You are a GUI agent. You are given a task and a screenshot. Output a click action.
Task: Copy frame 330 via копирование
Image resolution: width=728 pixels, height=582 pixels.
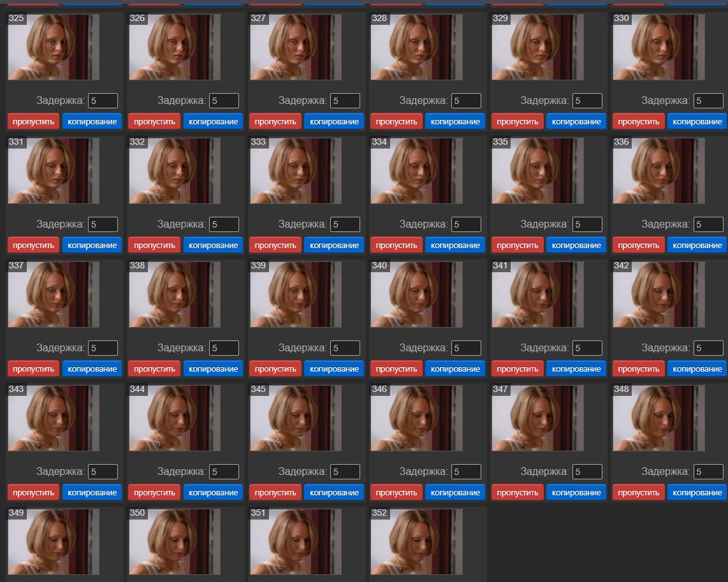tap(697, 122)
